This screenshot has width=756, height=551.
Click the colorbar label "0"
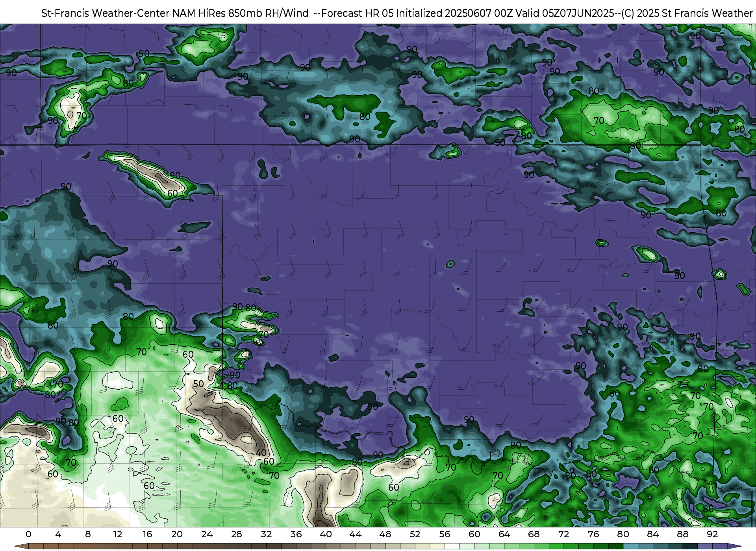(x=28, y=534)
